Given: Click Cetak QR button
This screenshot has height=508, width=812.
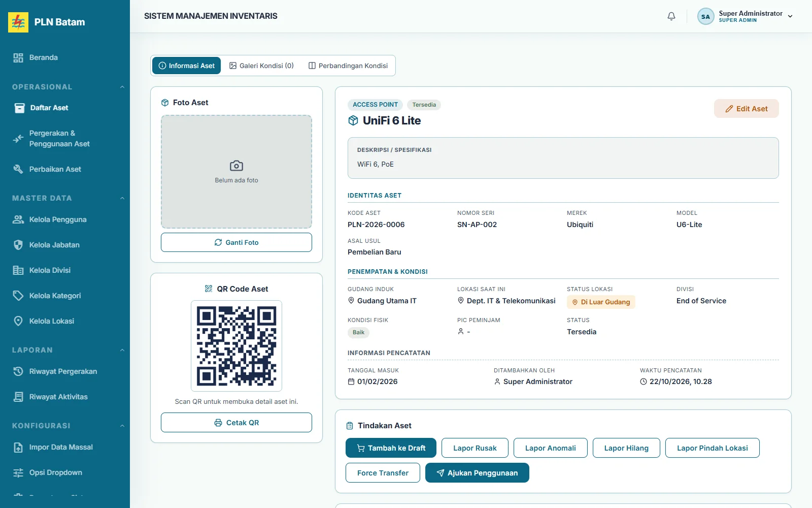Looking at the screenshot, I should pos(236,423).
